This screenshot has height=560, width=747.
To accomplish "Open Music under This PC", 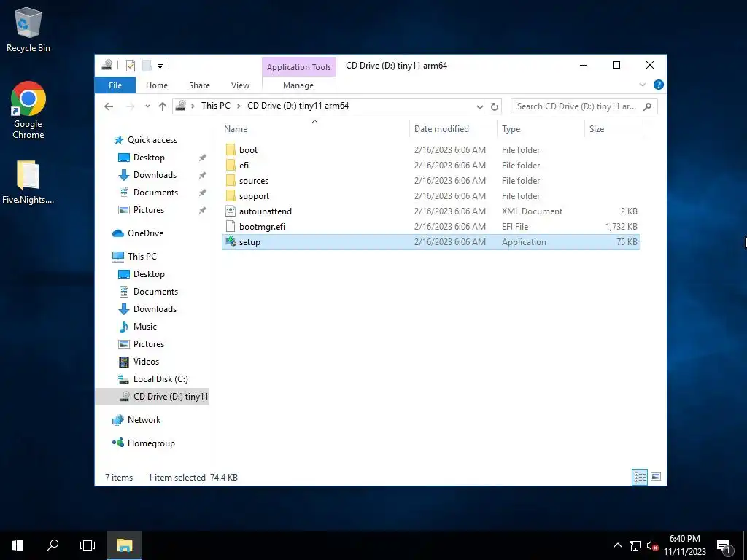I will click(144, 327).
